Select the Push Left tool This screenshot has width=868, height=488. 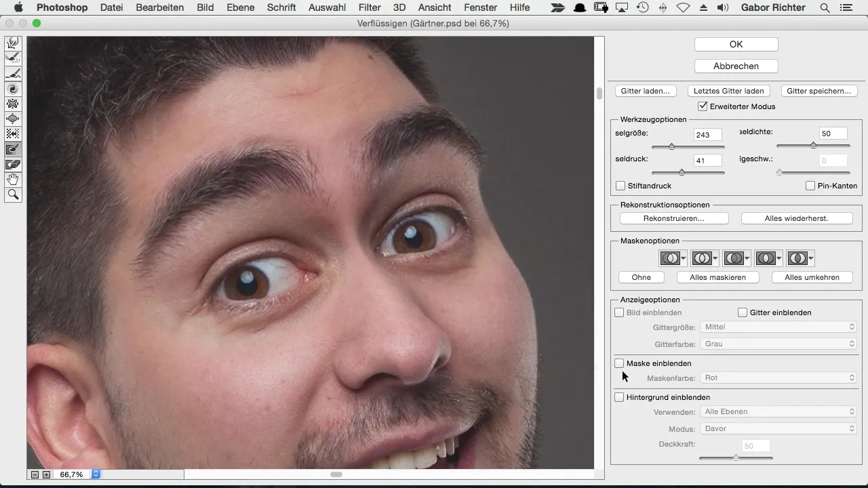tap(13, 134)
